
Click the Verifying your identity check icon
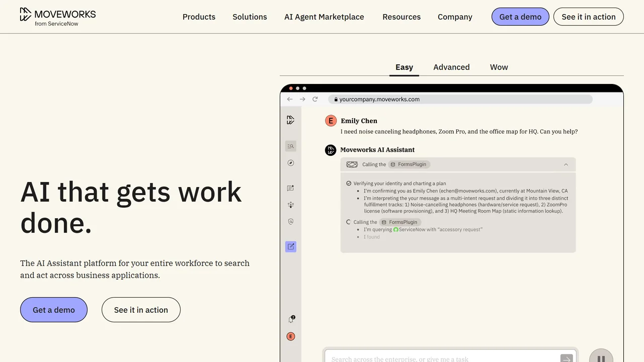(x=349, y=184)
